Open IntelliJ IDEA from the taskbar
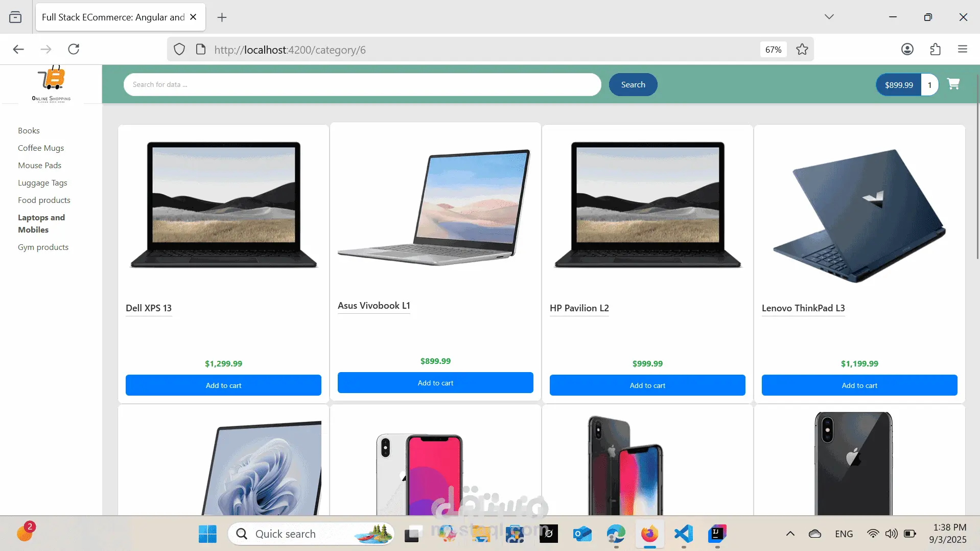 click(717, 534)
